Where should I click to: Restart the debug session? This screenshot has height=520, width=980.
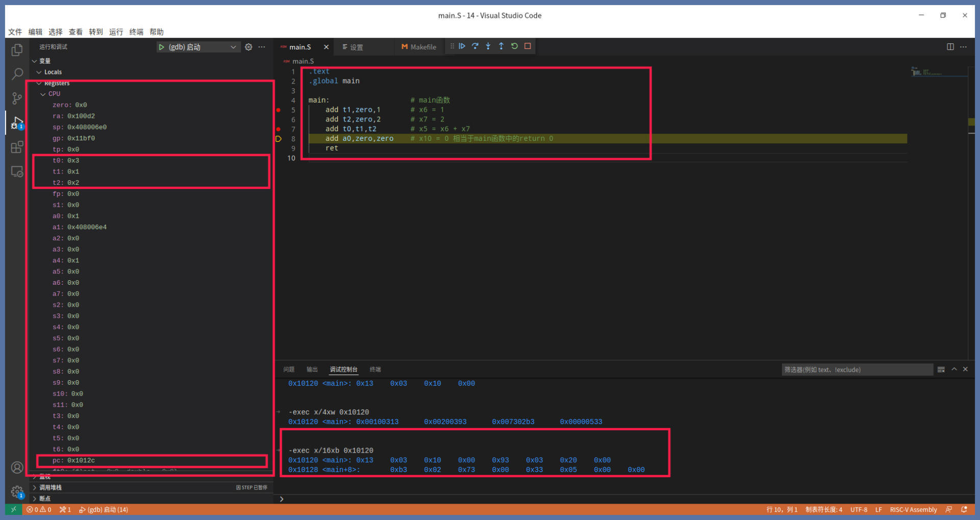(x=514, y=46)
